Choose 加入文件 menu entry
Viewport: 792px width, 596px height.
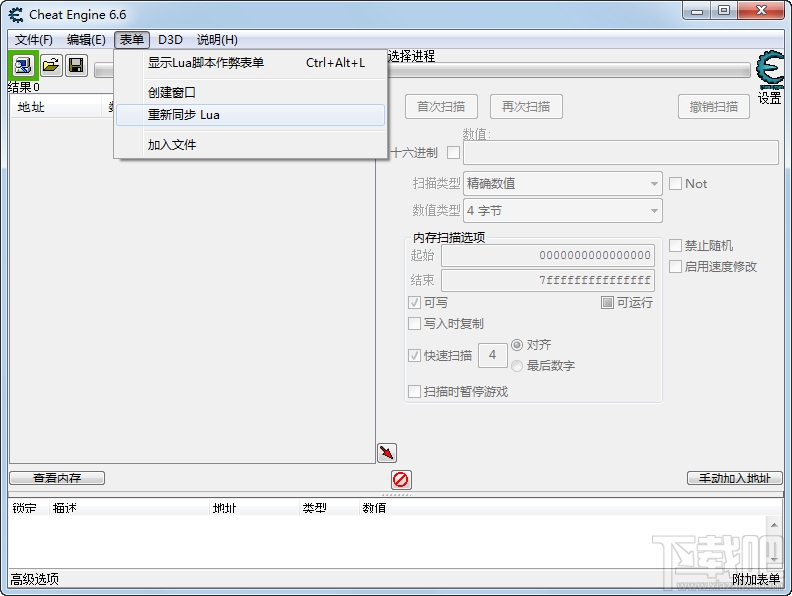coord(251,145)
